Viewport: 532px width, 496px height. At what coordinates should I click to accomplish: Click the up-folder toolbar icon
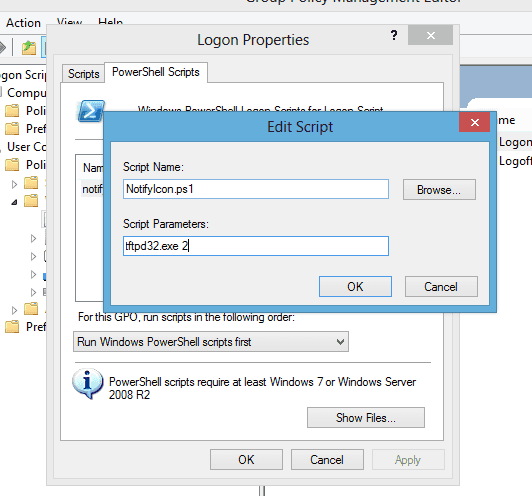29,47
